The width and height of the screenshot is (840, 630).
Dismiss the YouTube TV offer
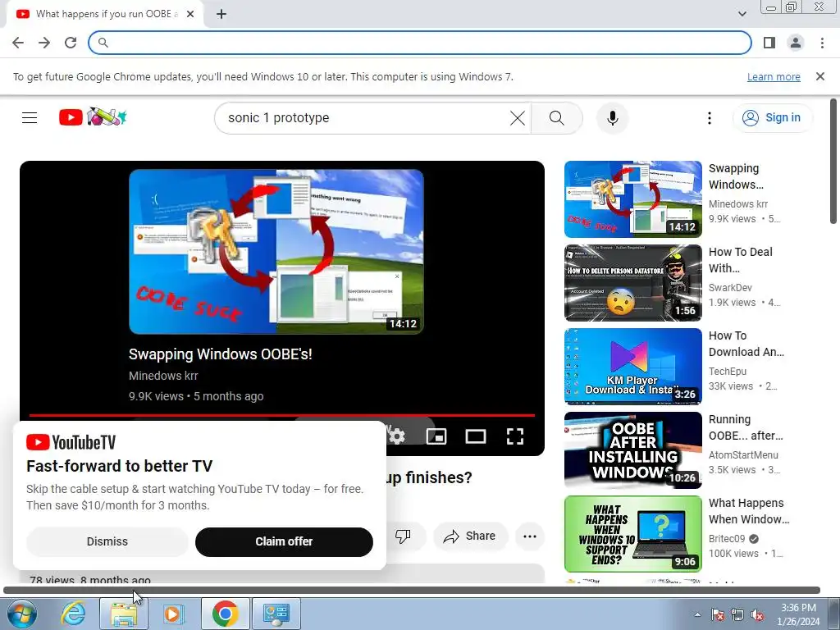[x=107, y=541]
